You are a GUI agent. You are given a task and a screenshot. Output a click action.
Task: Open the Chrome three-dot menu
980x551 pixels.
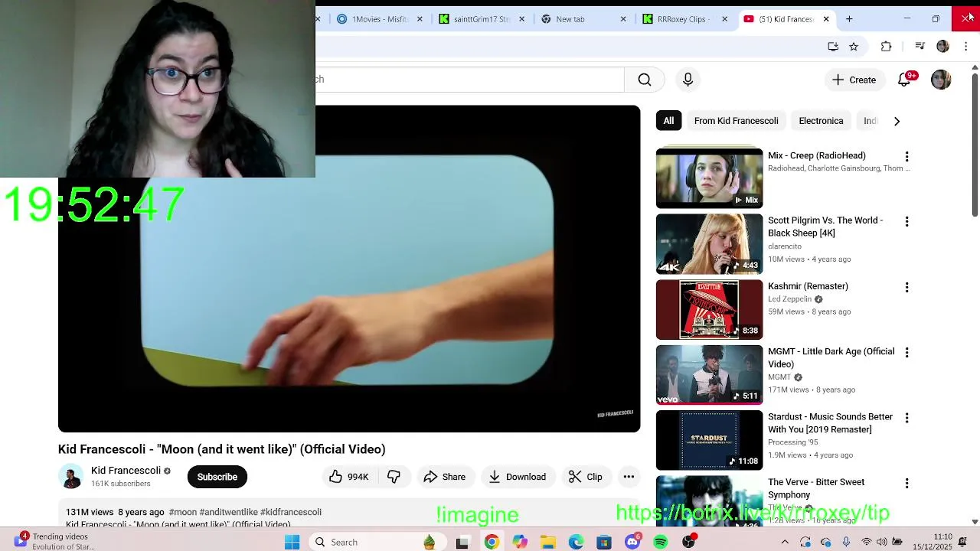click(965, 47)
